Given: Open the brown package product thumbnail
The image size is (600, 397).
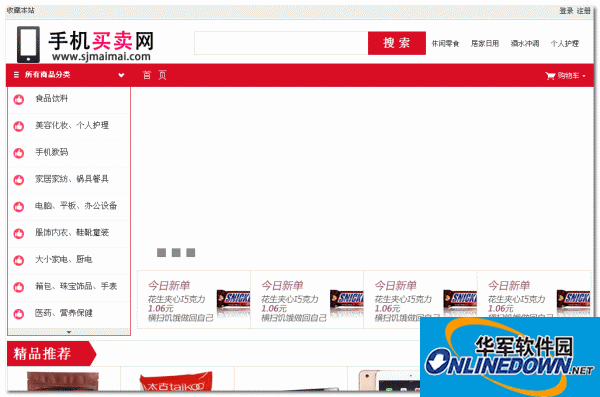Looking at the screenshot, I should tap(62, 381).
